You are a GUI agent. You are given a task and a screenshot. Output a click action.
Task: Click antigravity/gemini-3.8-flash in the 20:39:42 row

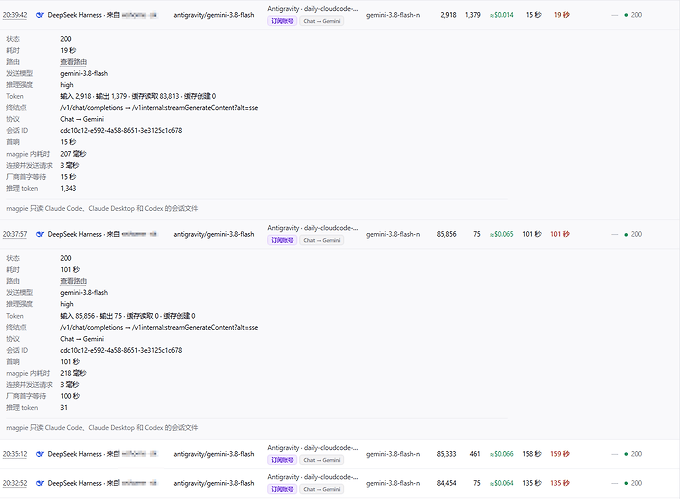click(214, 15)
